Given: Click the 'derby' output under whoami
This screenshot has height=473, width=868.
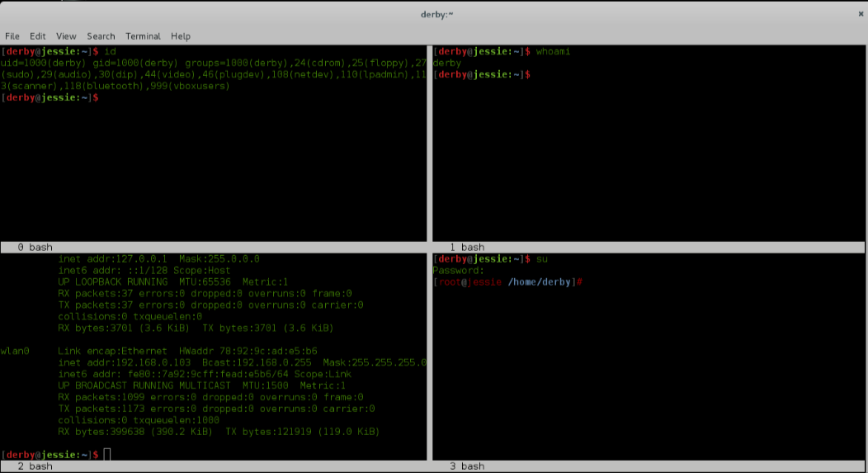Looking at the screenshot, I should coord(446,63).
